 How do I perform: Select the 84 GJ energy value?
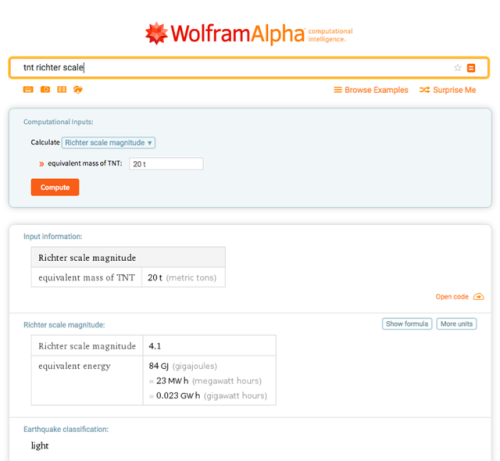tap(159, 366)
